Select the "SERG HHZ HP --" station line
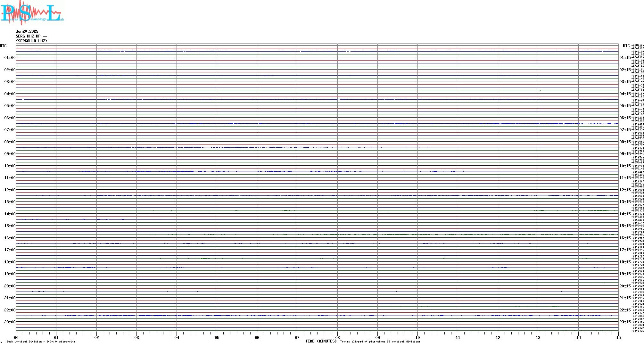This screenshot has width=644, height=346. 32,36
